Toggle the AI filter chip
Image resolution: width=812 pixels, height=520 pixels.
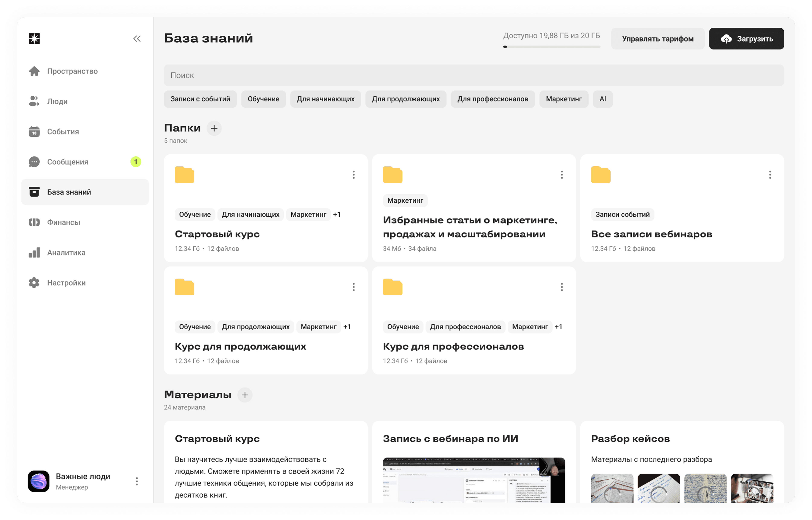[603, 99]
